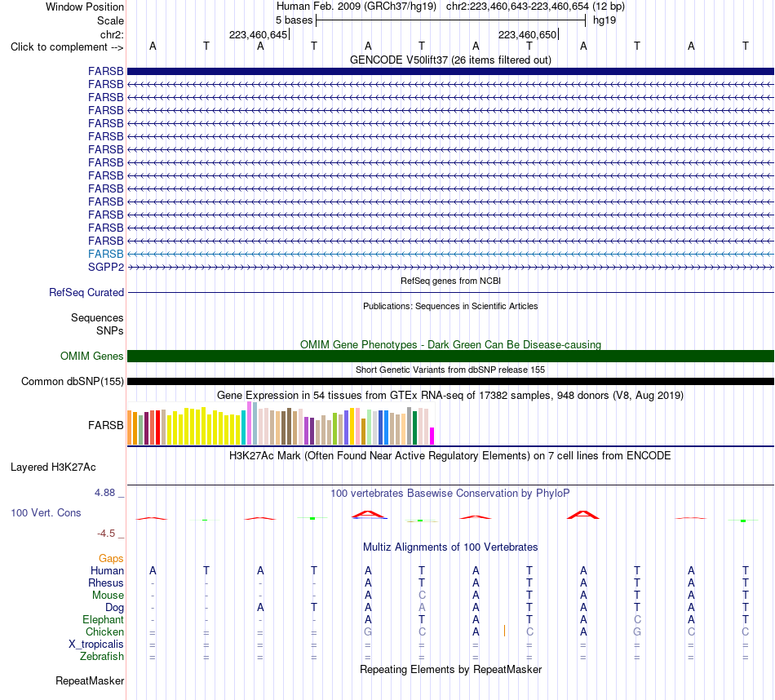Open Repeating Elements by RepeatMasker title
Viewport: 775px width, 700px height.
tap(450, 669)
